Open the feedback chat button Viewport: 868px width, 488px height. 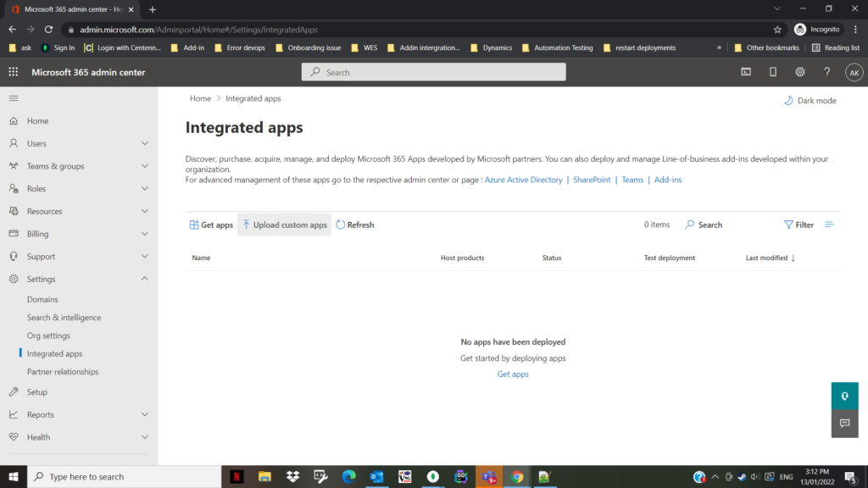point(845,424)
